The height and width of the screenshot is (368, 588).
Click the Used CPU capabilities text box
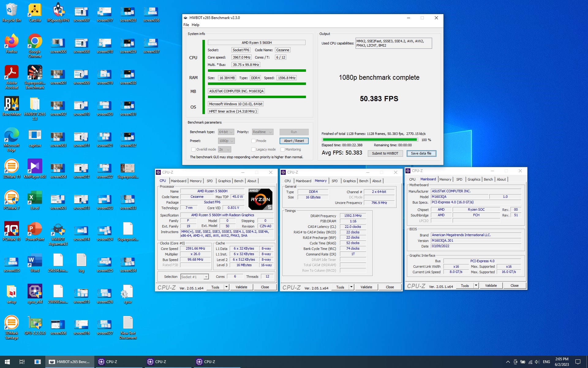pos(394,43)
